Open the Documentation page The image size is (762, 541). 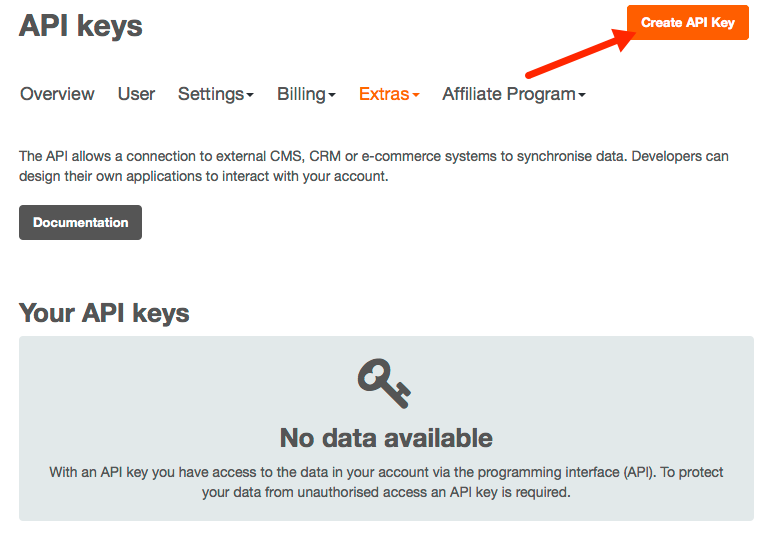[80, 223]
